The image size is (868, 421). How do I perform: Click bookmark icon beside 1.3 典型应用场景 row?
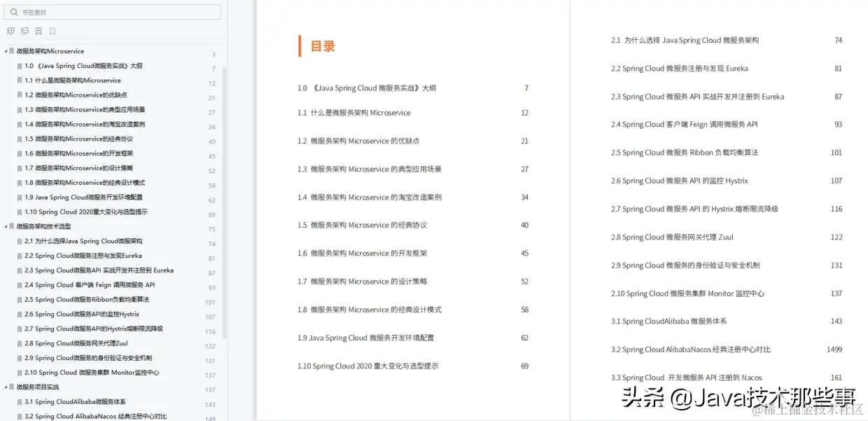(x=20, y=110)
